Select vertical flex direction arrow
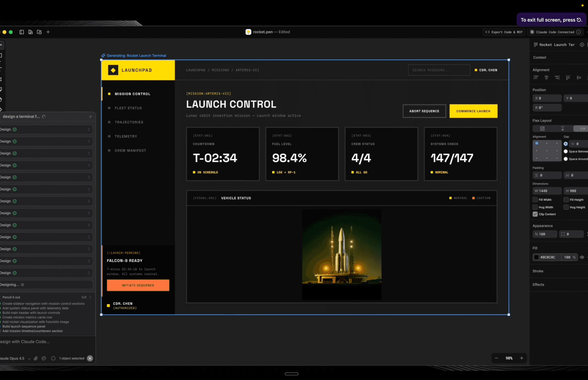The image size is (588, 380). tap(563, 129)
